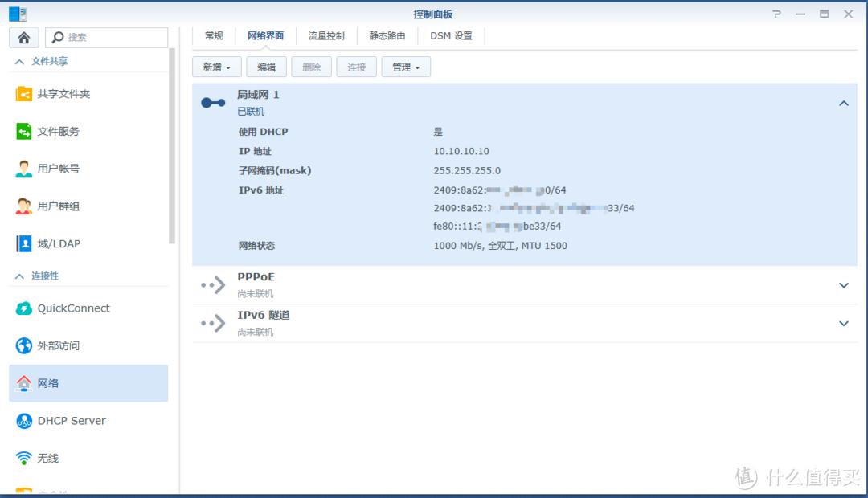This screenshot has height=498, width=868.
Task: Click the sidebar vertical scrollbar
Action: click(x=172, y=146)
